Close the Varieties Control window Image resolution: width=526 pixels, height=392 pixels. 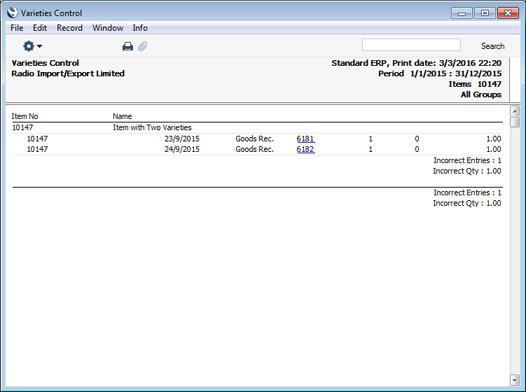pyautogui.click(x=508, y=13)
